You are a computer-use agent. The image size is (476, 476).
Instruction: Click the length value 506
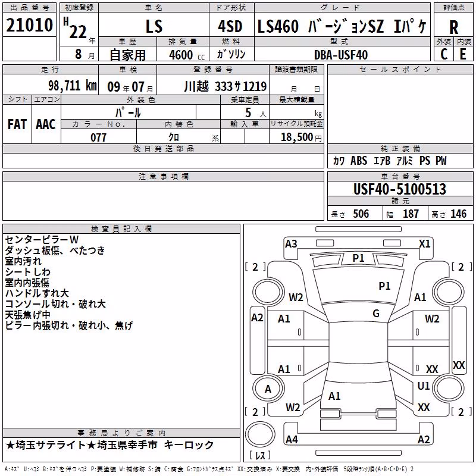[361, 214]
